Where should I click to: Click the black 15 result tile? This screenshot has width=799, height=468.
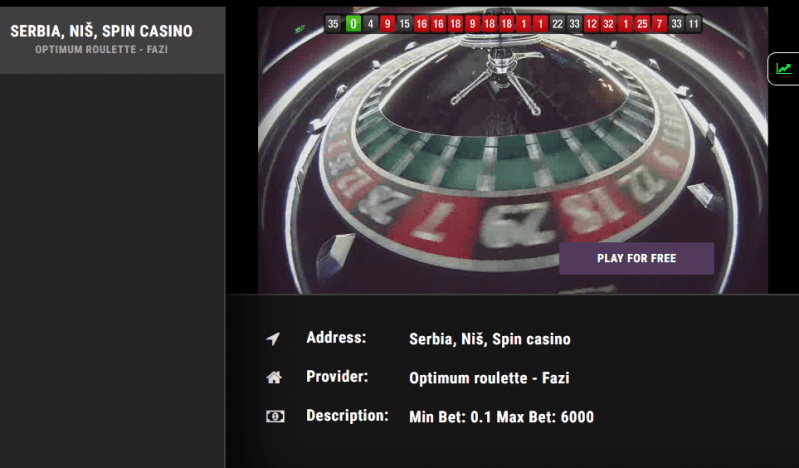tap(404, 23)
